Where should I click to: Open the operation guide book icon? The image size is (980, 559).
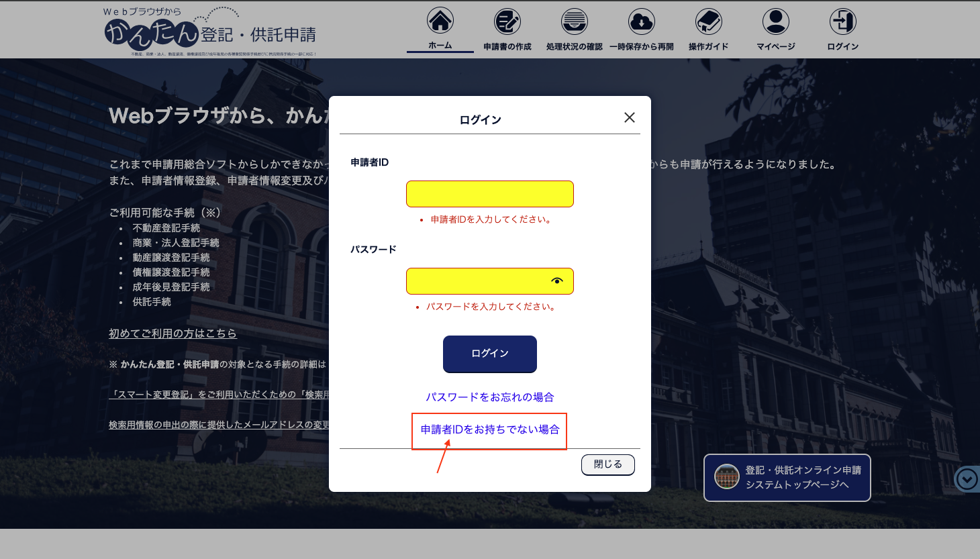pyautogui.click(x=709, y=21)
